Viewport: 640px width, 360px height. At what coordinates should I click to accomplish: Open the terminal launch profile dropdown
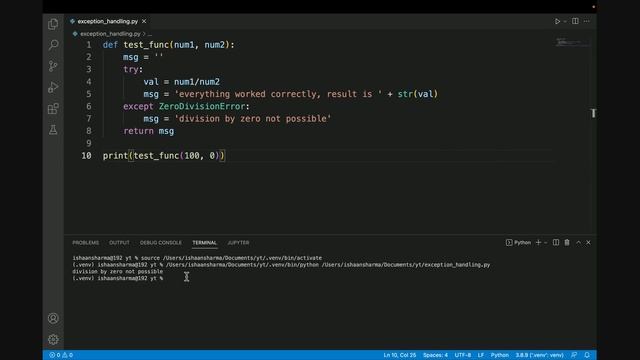tap(546, 242)
